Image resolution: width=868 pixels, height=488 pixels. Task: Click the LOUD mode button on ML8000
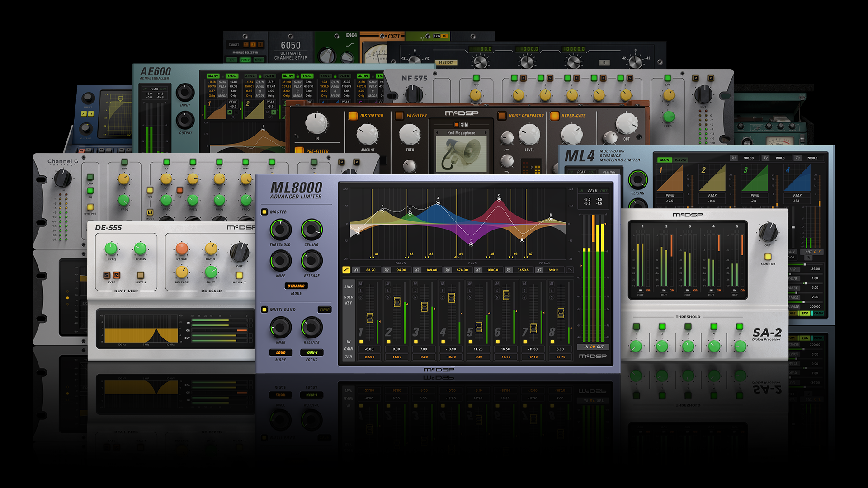pyautogui.click(x=282, y=352)
